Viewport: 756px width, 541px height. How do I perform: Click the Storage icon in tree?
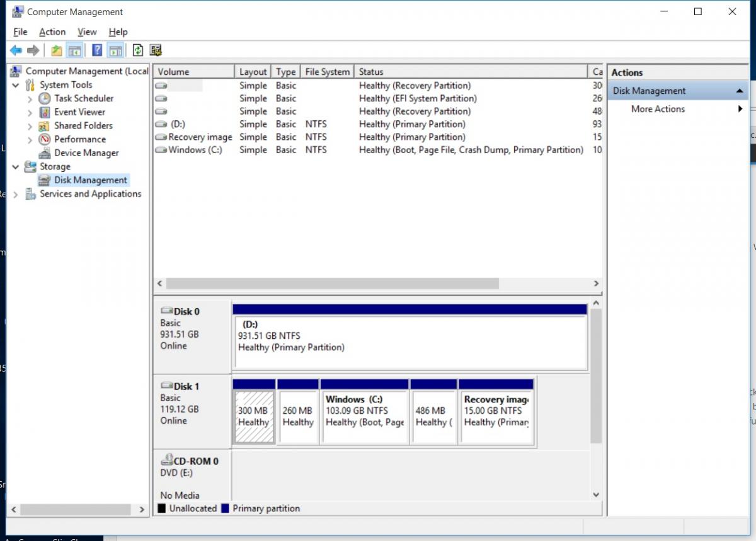[30, 167]
